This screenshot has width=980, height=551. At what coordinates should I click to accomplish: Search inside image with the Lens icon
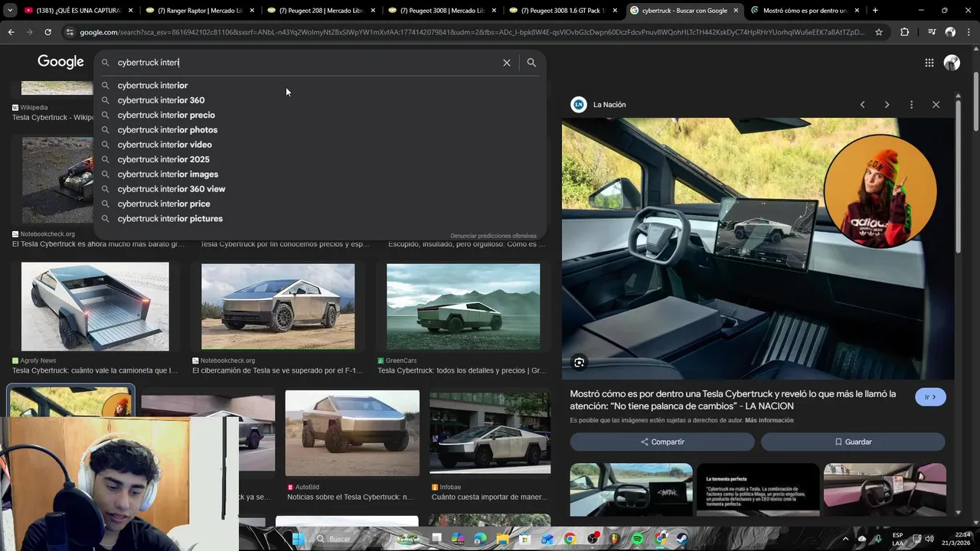(580, 363)
